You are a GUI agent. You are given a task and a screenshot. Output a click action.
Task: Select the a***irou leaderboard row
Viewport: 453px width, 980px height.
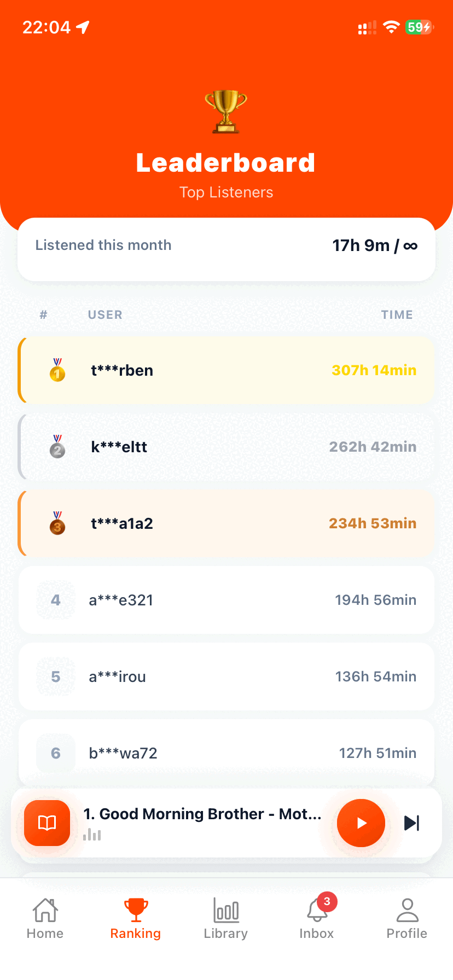tap(226, 676)
